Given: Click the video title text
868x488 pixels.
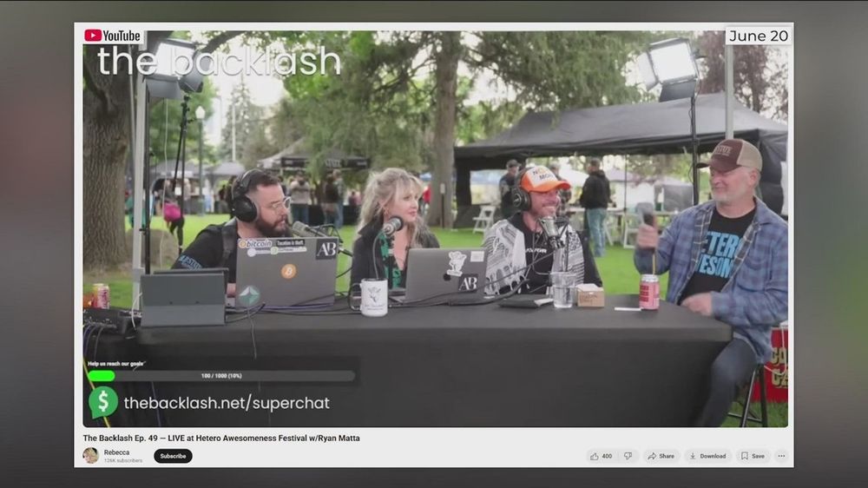Looking at the screenshot, I should coord(221,438).
